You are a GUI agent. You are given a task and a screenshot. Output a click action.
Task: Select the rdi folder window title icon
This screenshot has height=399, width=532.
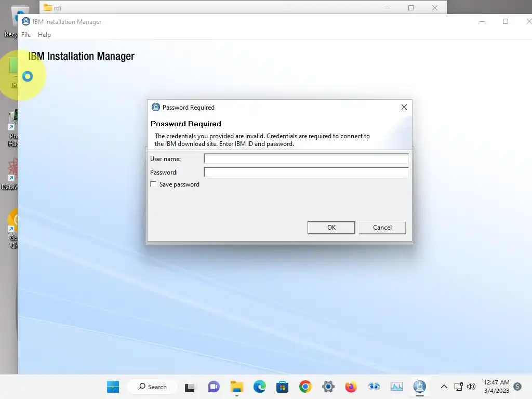point(47,7)
